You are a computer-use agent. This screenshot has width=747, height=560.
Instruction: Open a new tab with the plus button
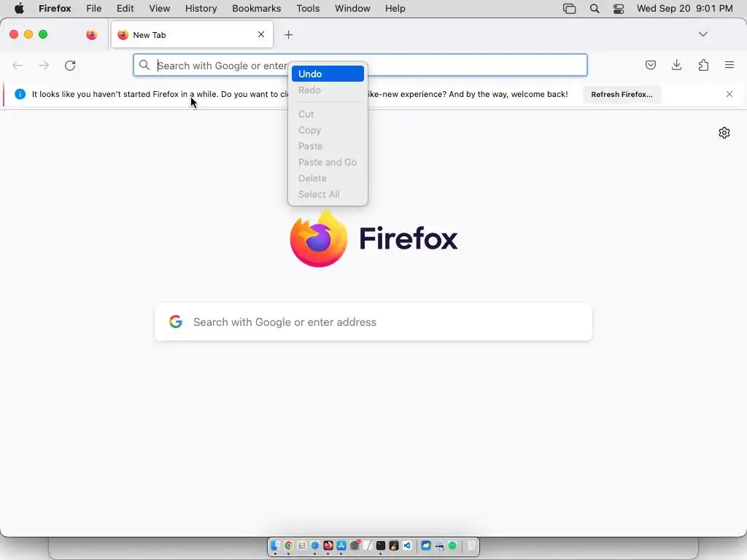coord(288,35)
